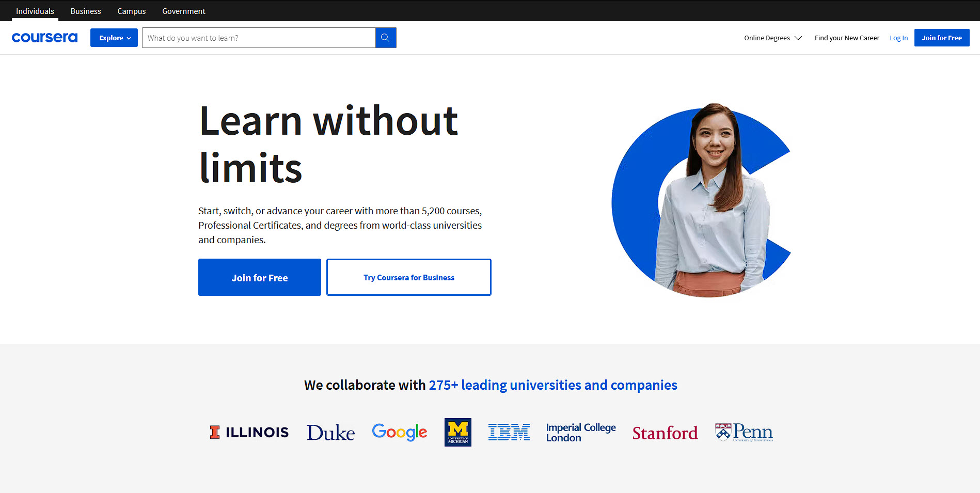980x493 pixels.
Task: Open the Duke partner logo
Action: coord(330,433)
